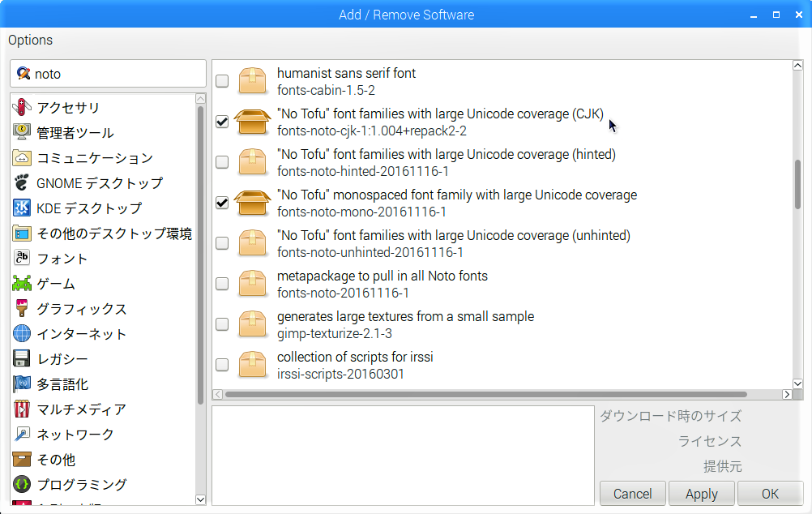The height and width of the screenshot is (514, 812).
Task: Click the GNOME デスクトップ footprint icon
Action: click(x=22, y=182)
